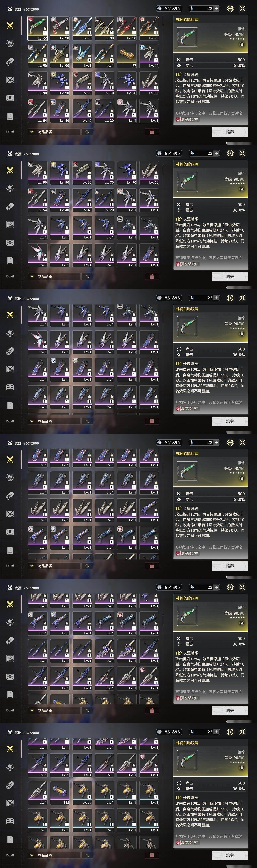Open the exclamation-mark quest items category, topmost sidebar

[10, 116]
